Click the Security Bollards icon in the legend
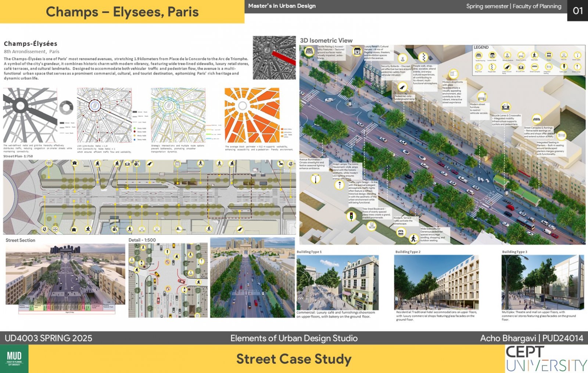 click(x=507, y=55)
